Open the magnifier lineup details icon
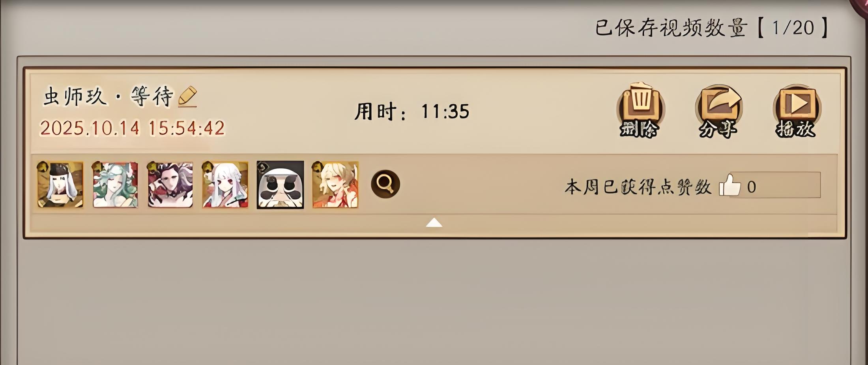Viewport: 868px width, 365px height. point(385,184)
